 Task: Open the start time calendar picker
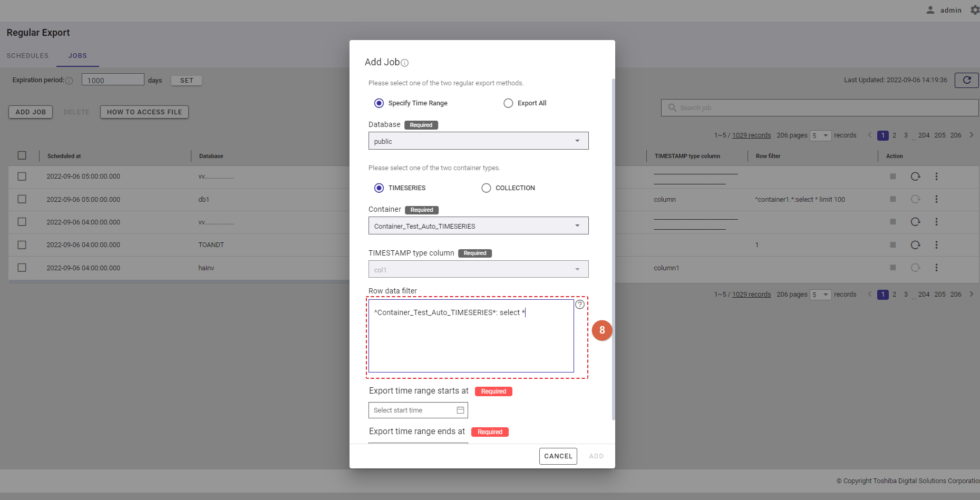460,410
